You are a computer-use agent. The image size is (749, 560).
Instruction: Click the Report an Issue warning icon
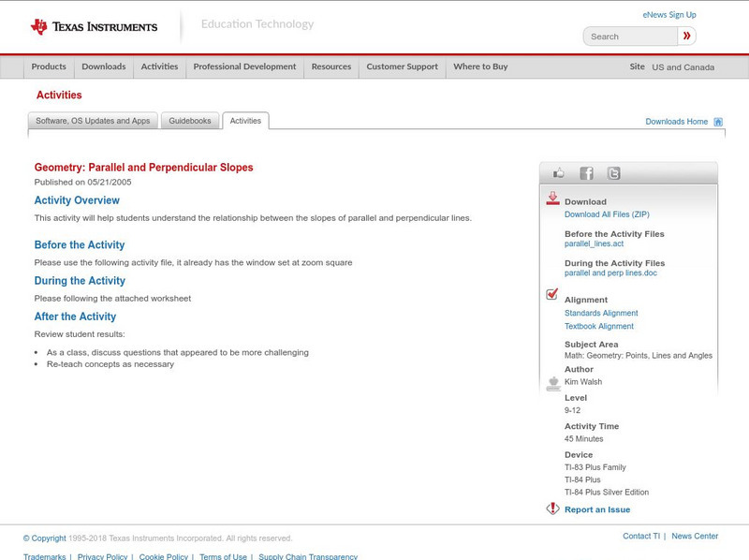[x=552, y=509]
